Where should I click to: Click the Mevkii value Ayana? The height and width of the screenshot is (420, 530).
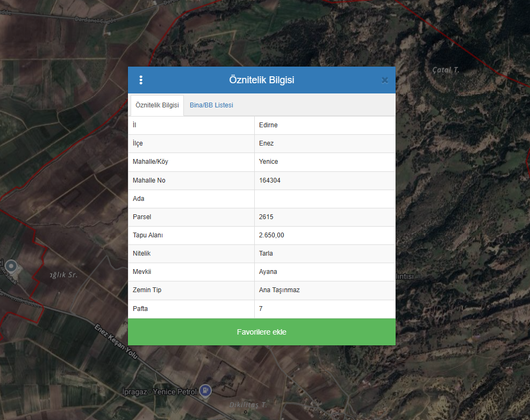point(268,272)
